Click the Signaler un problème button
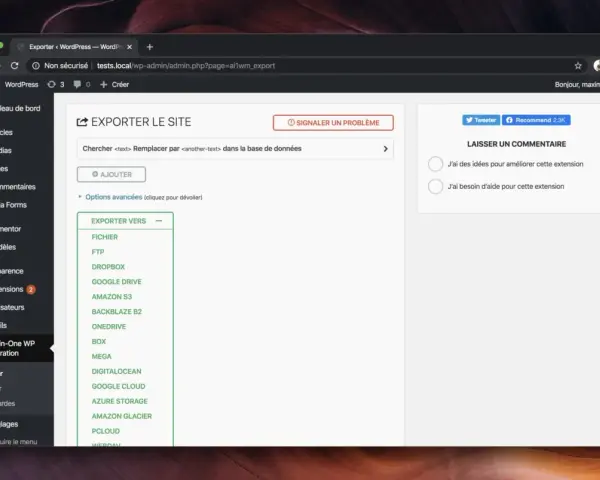 pos(333,122)
